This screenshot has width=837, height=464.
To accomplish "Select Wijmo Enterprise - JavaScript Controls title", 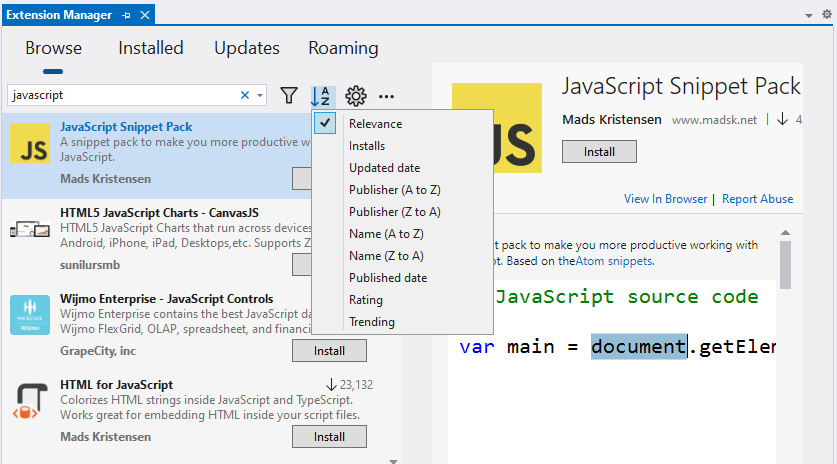I will pos(167,299).
